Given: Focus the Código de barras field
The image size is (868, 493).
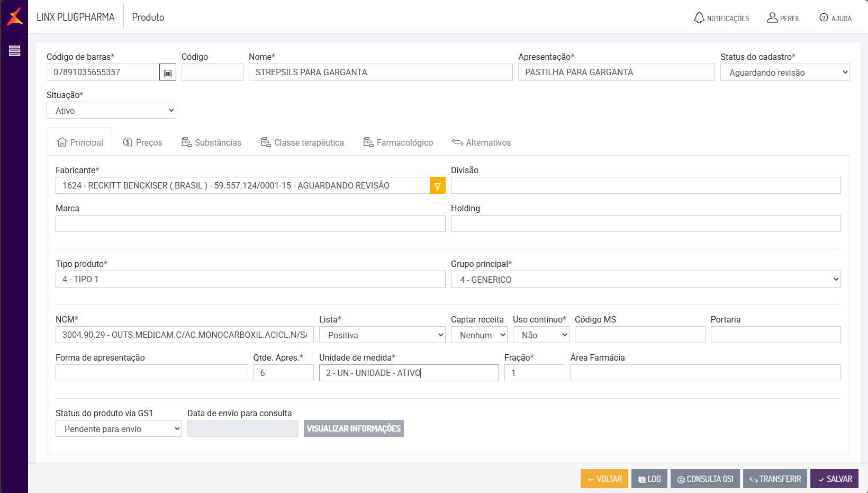Looking at the screenshot, I should pyautogui.click(x=103, y=72).
